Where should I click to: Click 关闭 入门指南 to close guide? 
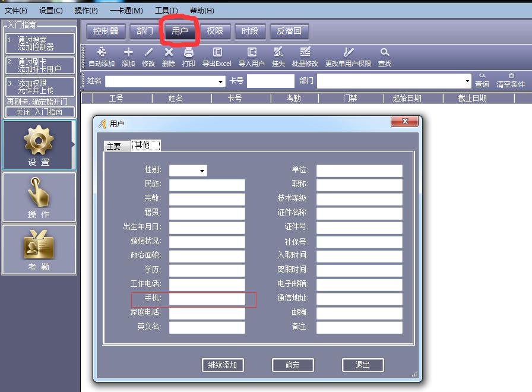39,112
